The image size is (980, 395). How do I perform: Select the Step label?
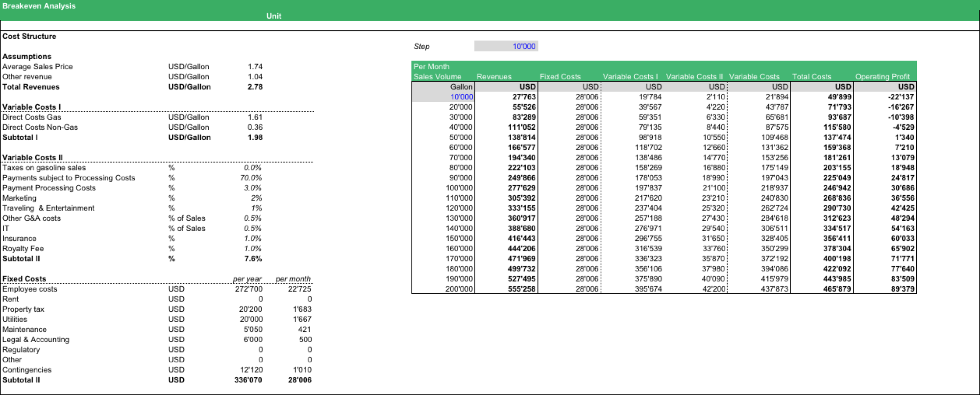click(x=421, y=46)
